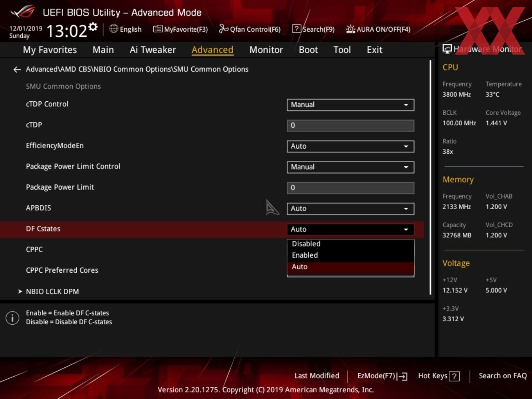Select the CPPC Preferred Cores row label
This screenshot has width=532, height=399.
pos(62,270)
